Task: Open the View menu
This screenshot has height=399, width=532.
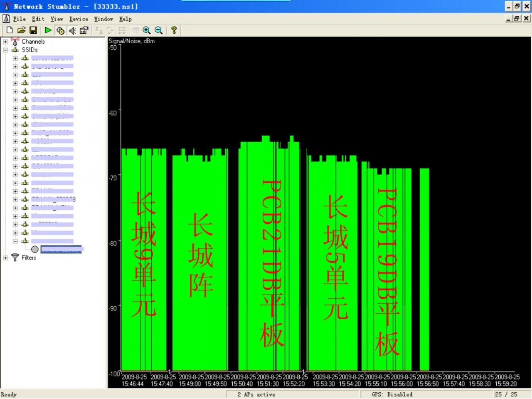Action: [57, 19]
